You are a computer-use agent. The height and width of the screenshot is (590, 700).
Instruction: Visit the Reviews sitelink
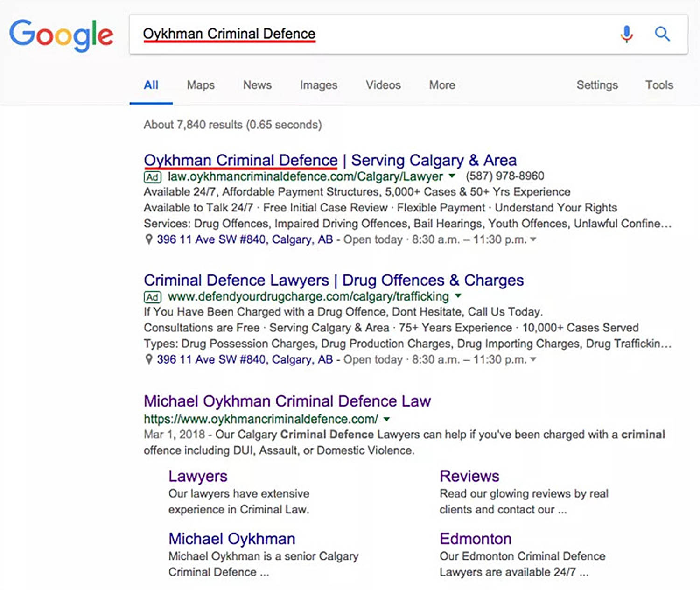point(469,476)
